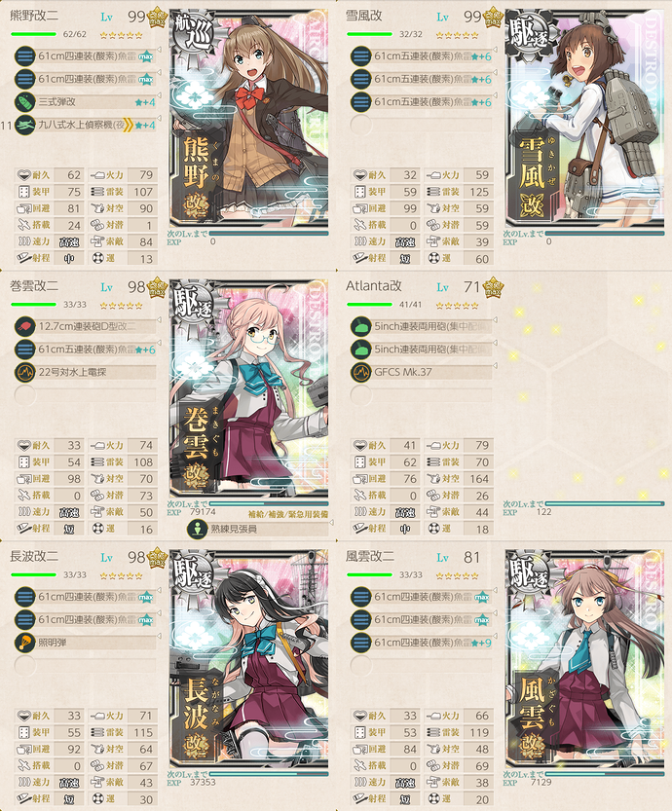The width and height of the screenshot is (672, 811).
Task: Select the star shell (照明弾) icon on Naganami
Action: 24,643
